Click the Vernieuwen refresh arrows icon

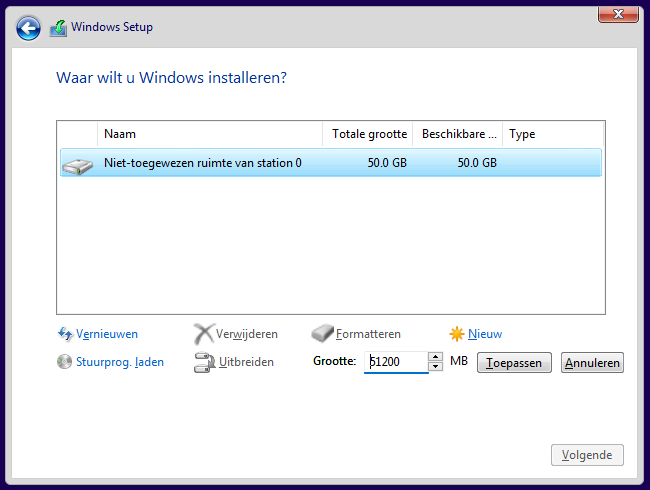[x=65, y=334]
